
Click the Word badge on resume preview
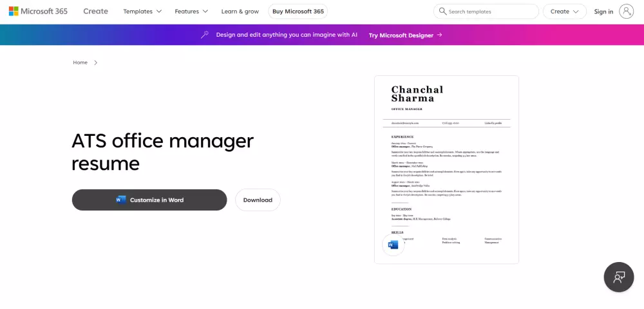tap(393, 245)
